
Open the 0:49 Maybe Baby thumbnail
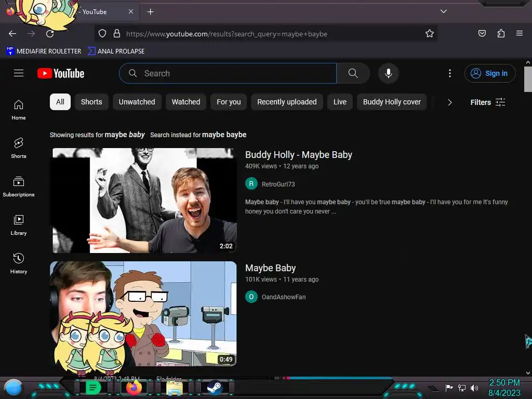tap(143, 313)
